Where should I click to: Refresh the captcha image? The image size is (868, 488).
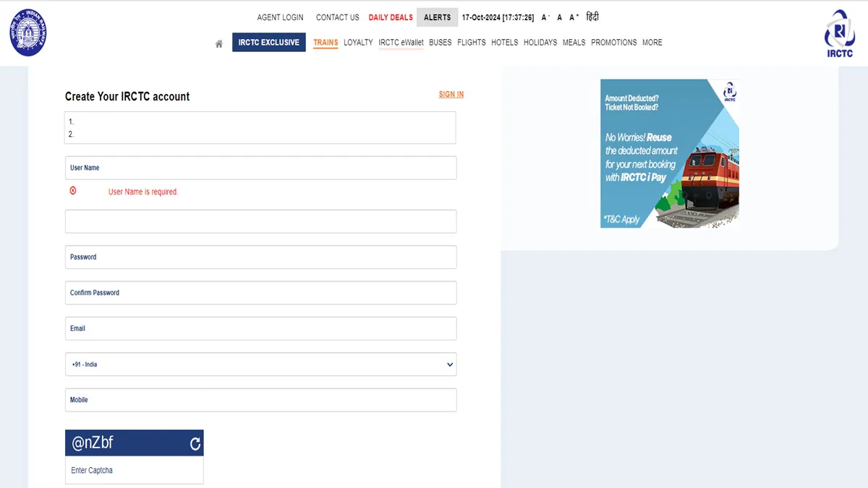click(x=195, y=444)
